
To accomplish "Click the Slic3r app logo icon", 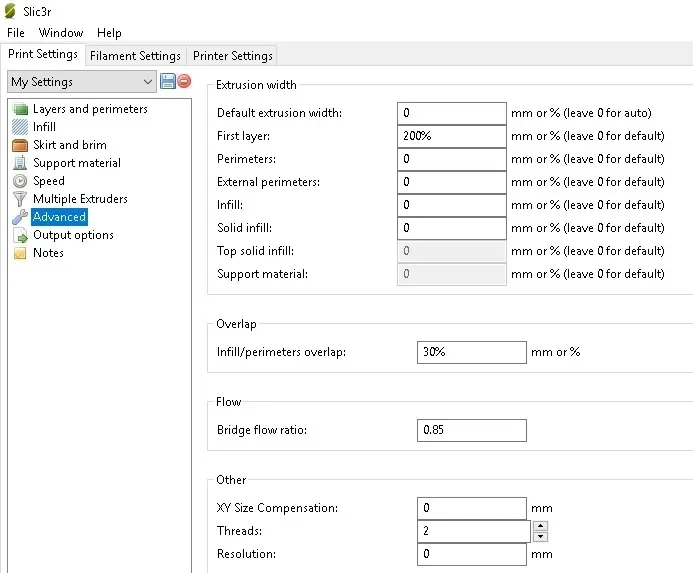I will [10, 11].
